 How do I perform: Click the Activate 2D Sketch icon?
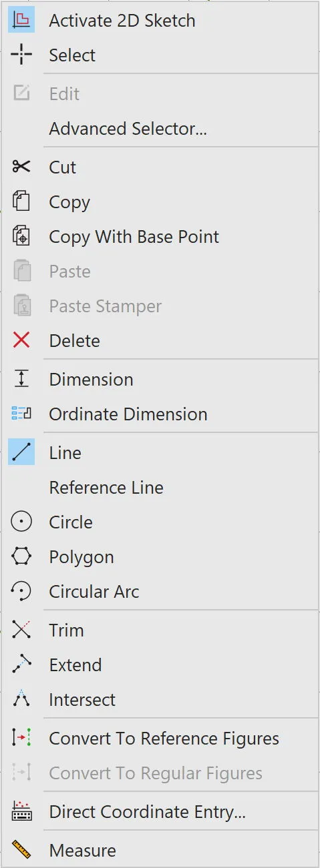(x=21, y=21)
